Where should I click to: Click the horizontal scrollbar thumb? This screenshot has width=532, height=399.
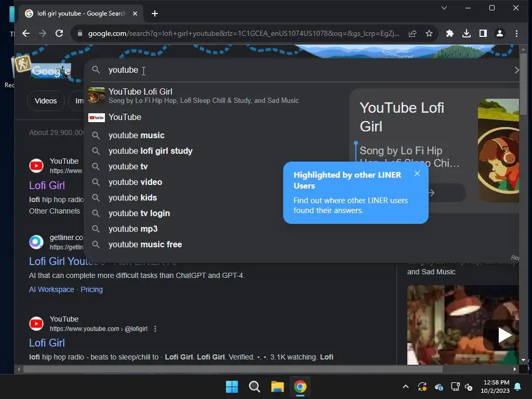233,369
